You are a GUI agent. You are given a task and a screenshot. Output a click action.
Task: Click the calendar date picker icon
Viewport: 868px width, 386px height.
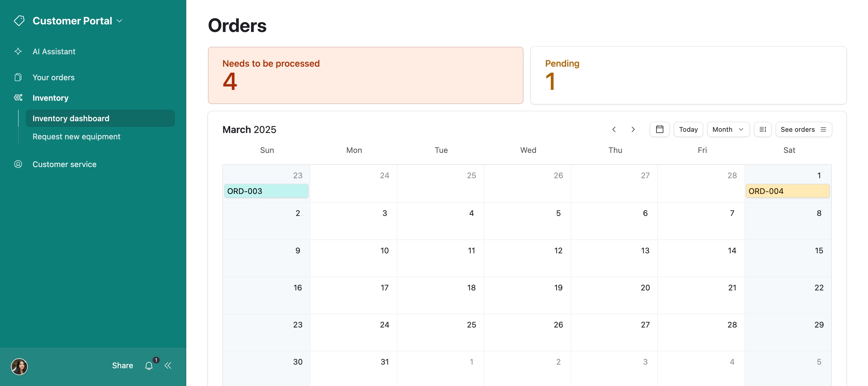(x=660, y=129)
